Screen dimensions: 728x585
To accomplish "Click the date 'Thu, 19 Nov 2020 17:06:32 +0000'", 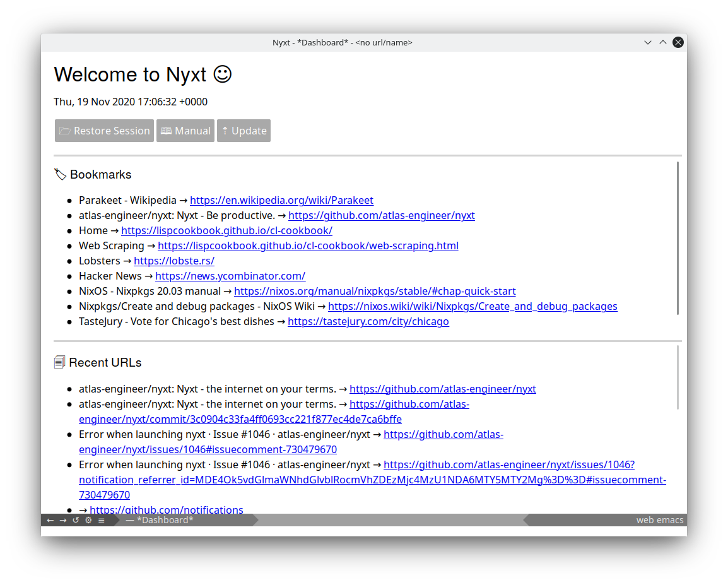I will 131,102.
